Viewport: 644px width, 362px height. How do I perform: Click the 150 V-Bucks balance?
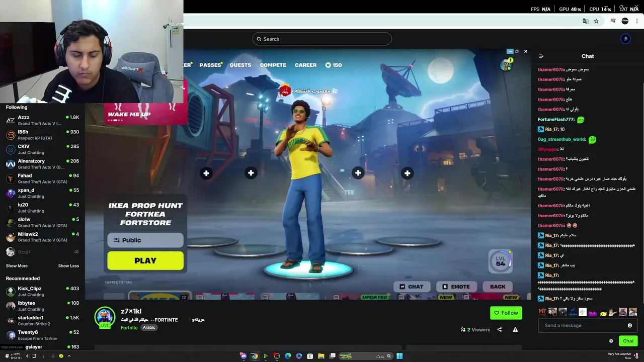pyautogui.click(x=334, y=65)
